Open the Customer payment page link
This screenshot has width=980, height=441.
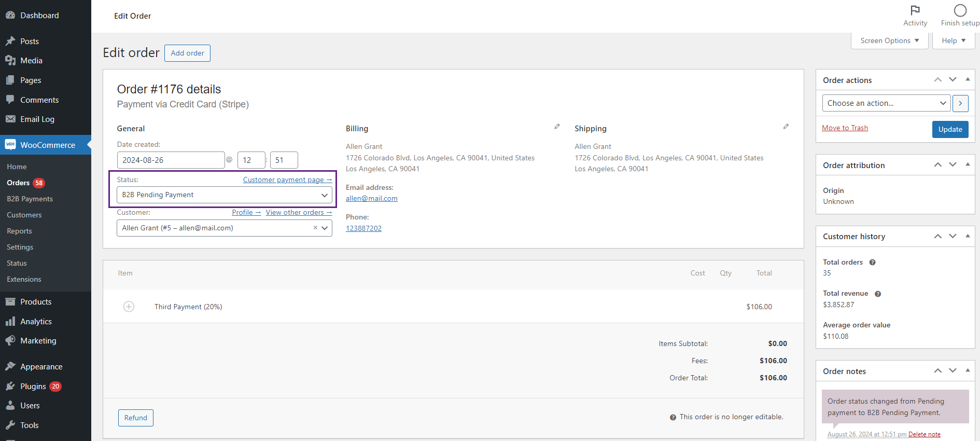287,180
